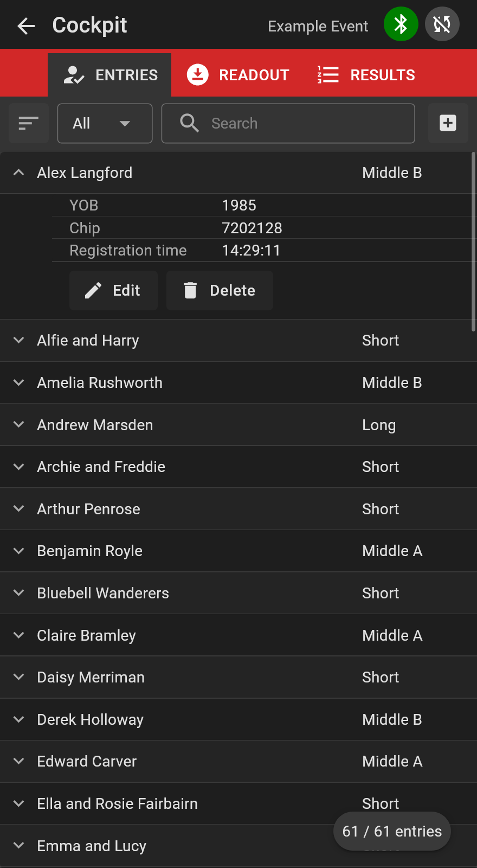Viewport: 477px width, 868px height.
Task: Edit the Alex Langford entry
Action: (113, 290)
